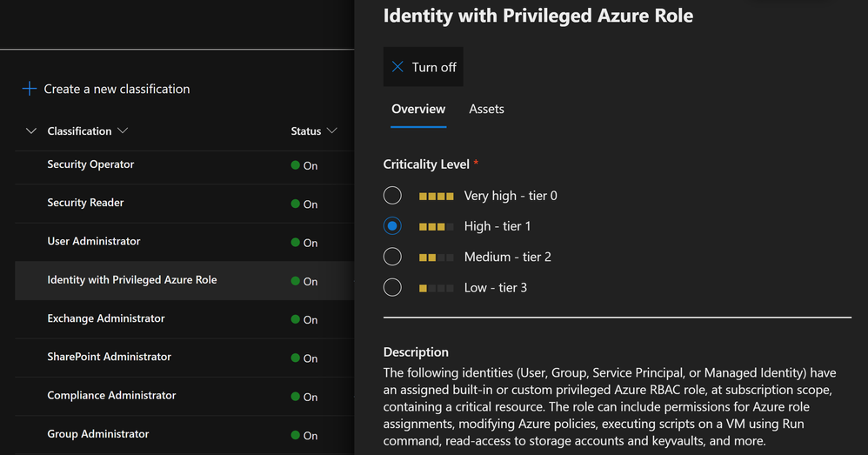Click green status dot for Security Operator

tap(296, 165)
